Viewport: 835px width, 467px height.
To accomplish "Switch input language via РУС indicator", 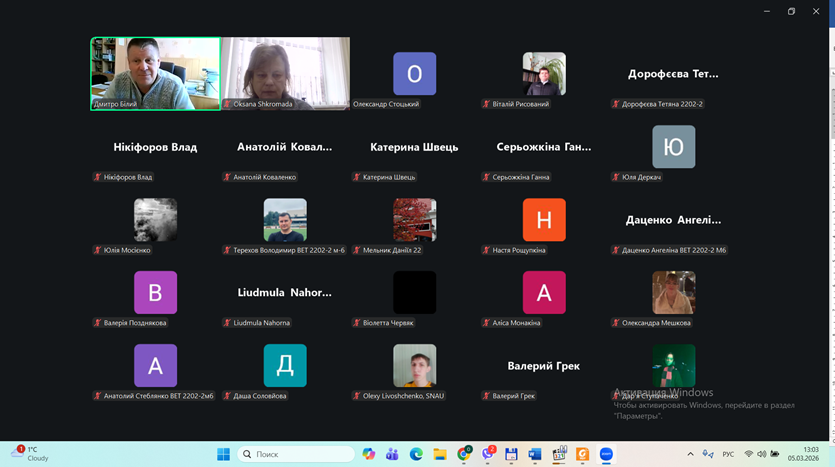I will [729, 454].
